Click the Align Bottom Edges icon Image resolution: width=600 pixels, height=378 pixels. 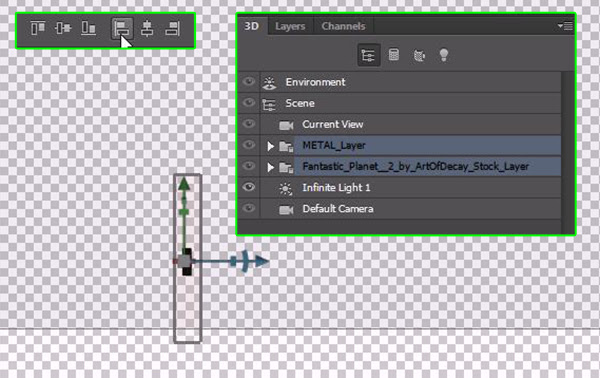pyautogui.click(x=88, y=28)
